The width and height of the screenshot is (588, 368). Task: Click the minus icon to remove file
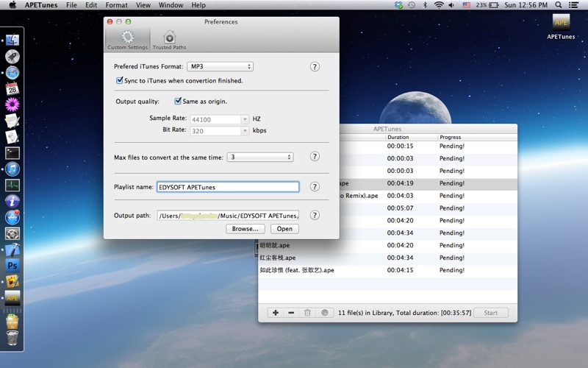coord(291,313)
